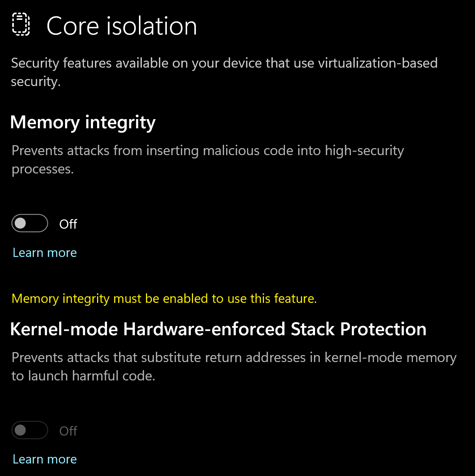The width and height of the screenshot is (475, 476).
Task: Click the Memory integrity heading
Action: [83, 122]
